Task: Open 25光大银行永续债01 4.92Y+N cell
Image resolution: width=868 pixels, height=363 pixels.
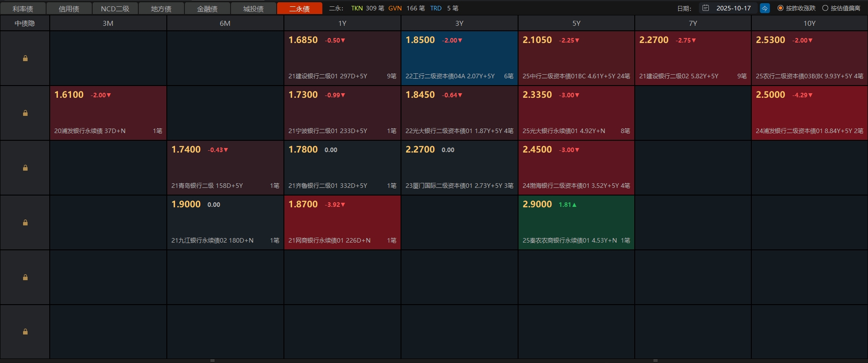Action: click(576, 113)
